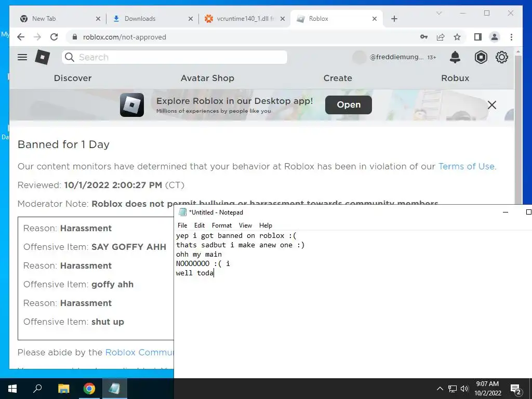Image resolution: width=532 pixels, height=399 pixels.
Task: Open a new tab with plus button
Action: click(394, 19)
